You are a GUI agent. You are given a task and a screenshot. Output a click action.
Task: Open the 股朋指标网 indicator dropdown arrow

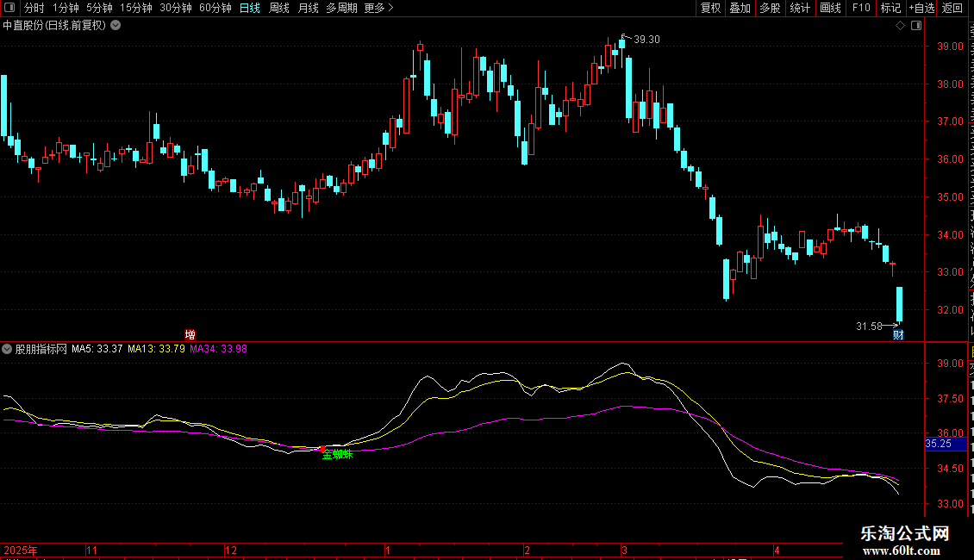tap(7, 349)
